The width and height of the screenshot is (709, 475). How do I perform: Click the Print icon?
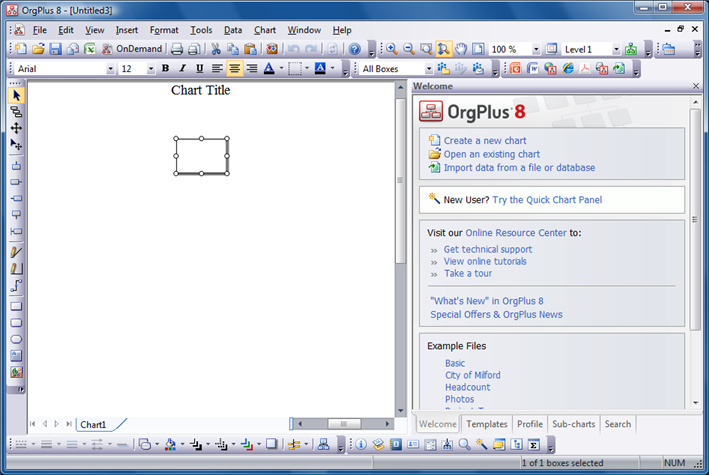pyautogui.click(x=177, y=49)
